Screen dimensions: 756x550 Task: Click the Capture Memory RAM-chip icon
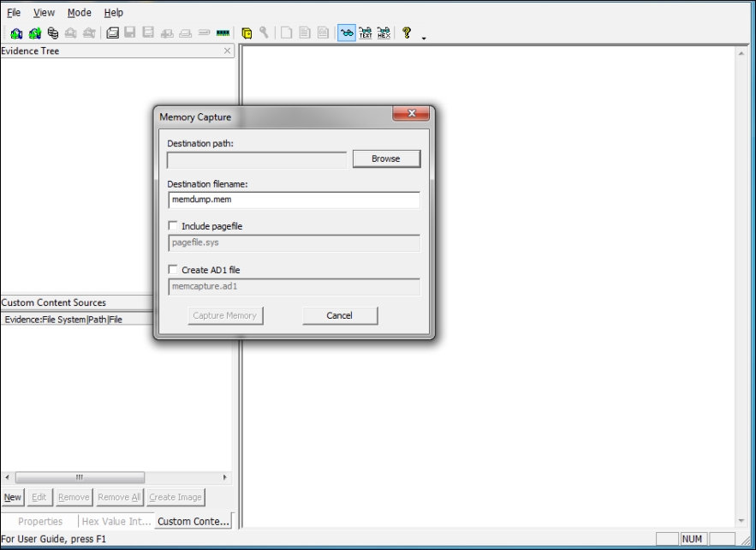(223, 33)
